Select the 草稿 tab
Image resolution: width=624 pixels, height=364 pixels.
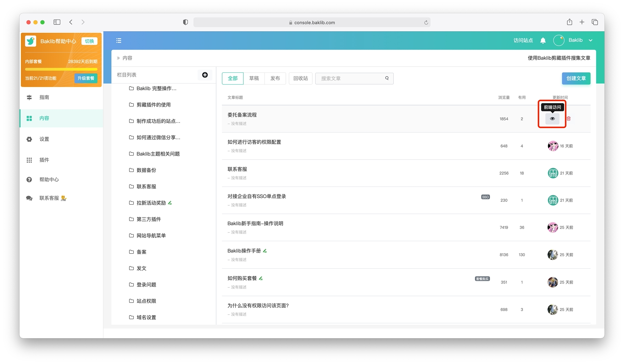(254, 78)
